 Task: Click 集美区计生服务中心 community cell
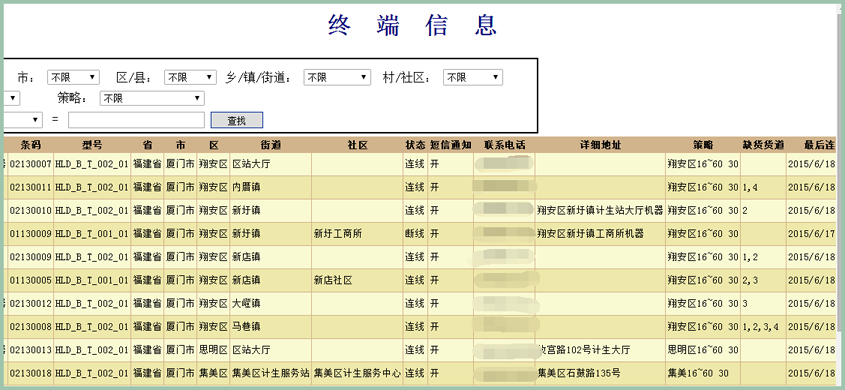click(357, 373)
